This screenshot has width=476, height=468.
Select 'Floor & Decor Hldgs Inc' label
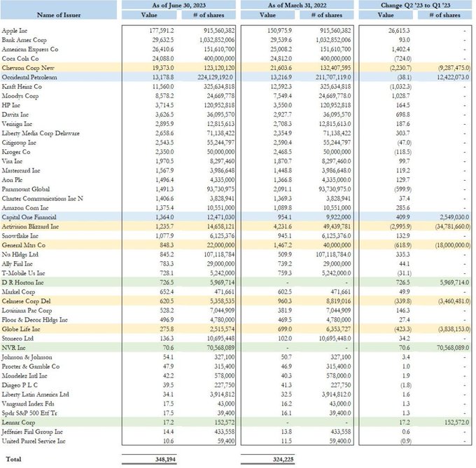[x=35, y=319]
